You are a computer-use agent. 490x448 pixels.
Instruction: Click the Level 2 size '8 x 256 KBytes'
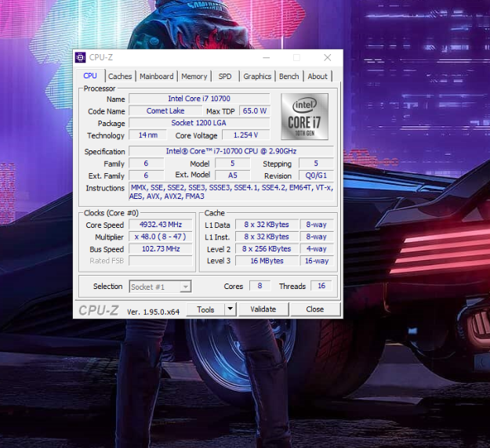267,249
